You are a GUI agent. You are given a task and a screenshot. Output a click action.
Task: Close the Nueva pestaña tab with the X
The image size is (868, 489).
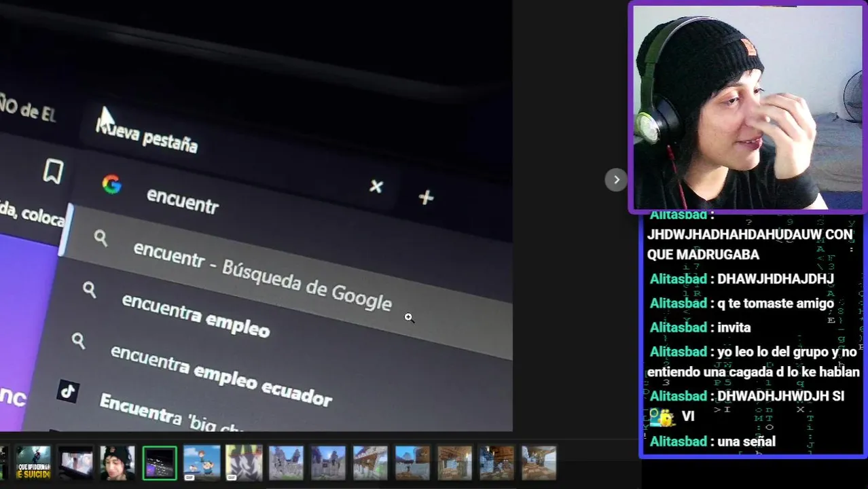(376, 187)
